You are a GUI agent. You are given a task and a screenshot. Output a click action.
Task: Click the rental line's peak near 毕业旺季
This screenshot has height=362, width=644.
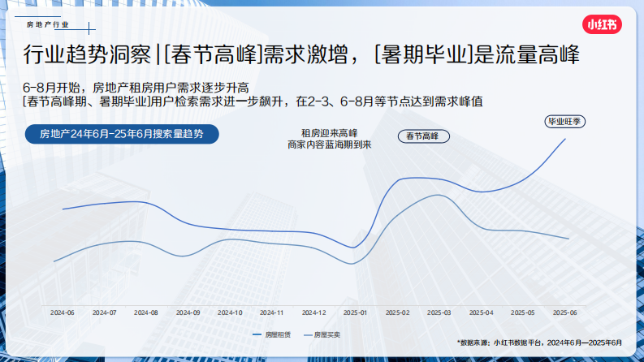[565, 139]
